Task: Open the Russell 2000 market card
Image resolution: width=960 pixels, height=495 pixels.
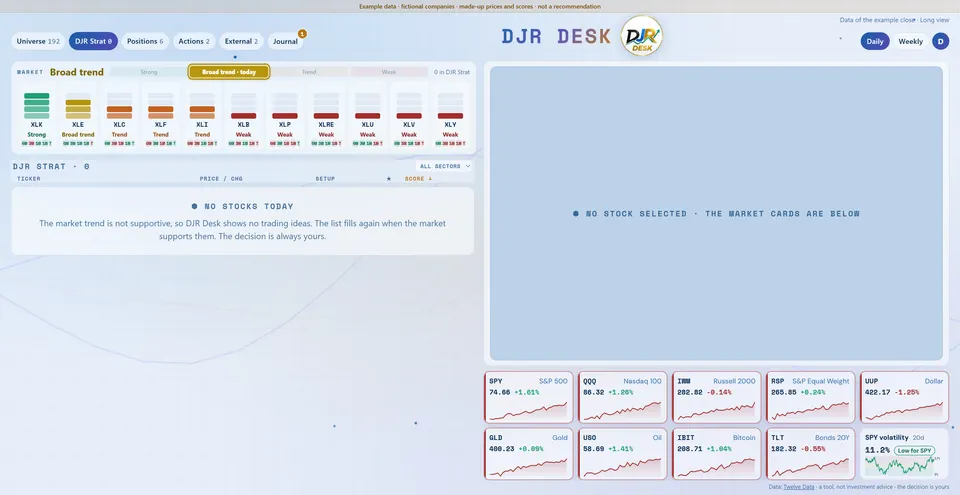Action: pos(717,397)
